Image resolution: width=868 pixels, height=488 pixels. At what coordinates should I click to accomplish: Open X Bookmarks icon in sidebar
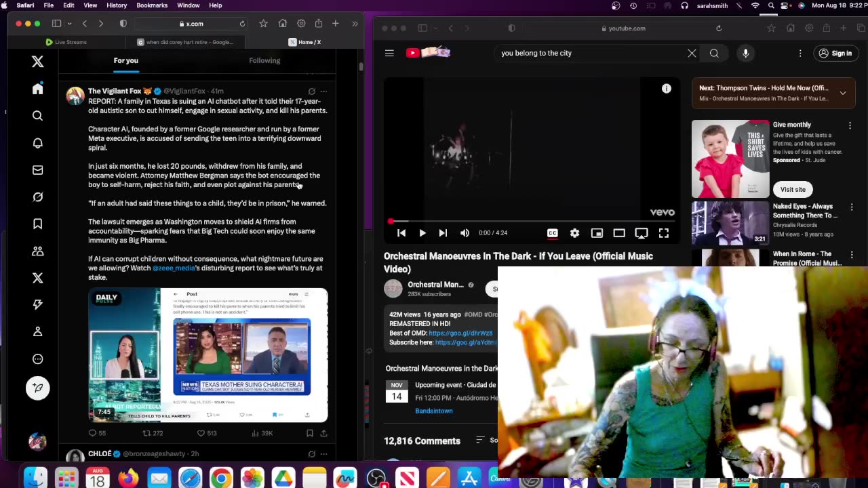pos(38,224)
